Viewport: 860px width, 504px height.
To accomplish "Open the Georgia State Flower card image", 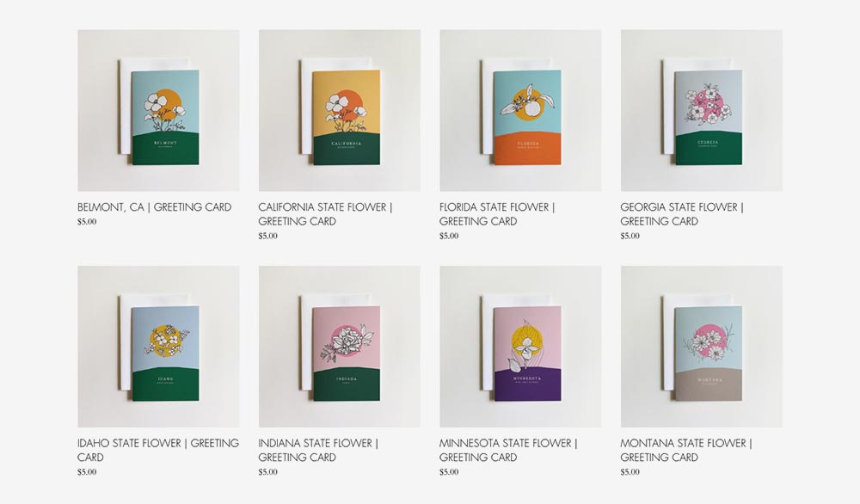I will 702,110.
